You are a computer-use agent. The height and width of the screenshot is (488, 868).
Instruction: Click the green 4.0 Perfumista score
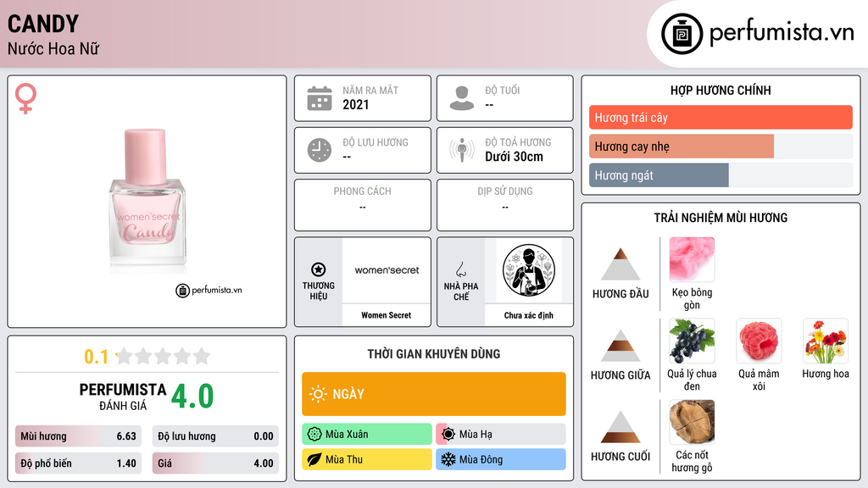point(192,396)
